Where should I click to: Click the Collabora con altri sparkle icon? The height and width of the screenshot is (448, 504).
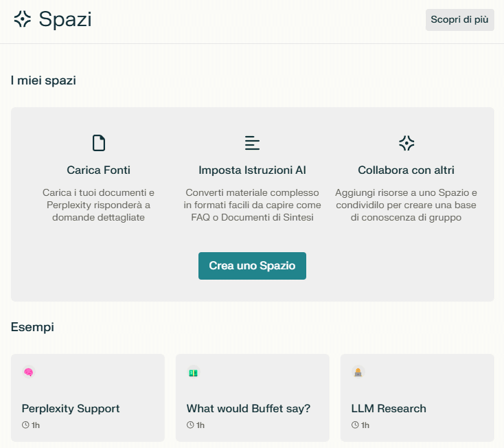(406, 143)
